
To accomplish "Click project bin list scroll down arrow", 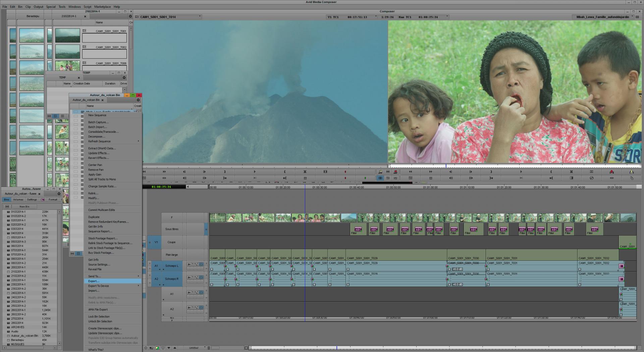I will [59, 343].
